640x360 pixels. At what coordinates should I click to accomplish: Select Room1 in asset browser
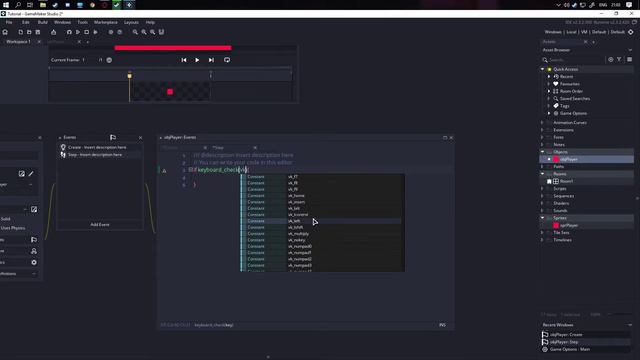566,181
